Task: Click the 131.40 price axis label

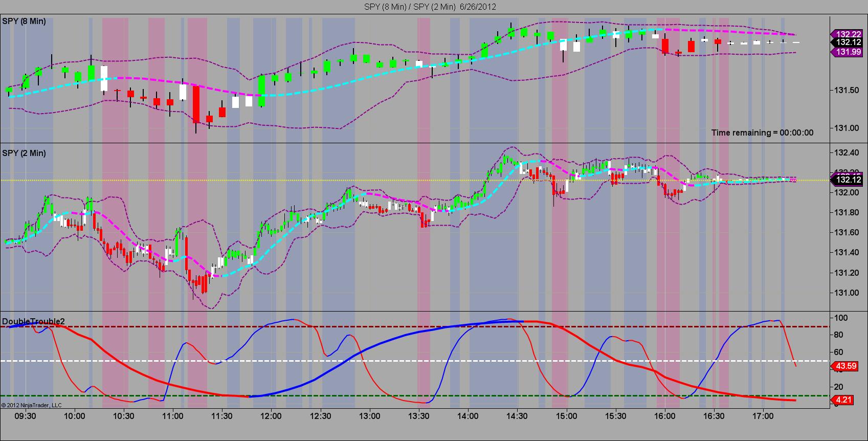Action: pyautogui.click(x=847, y=252)
